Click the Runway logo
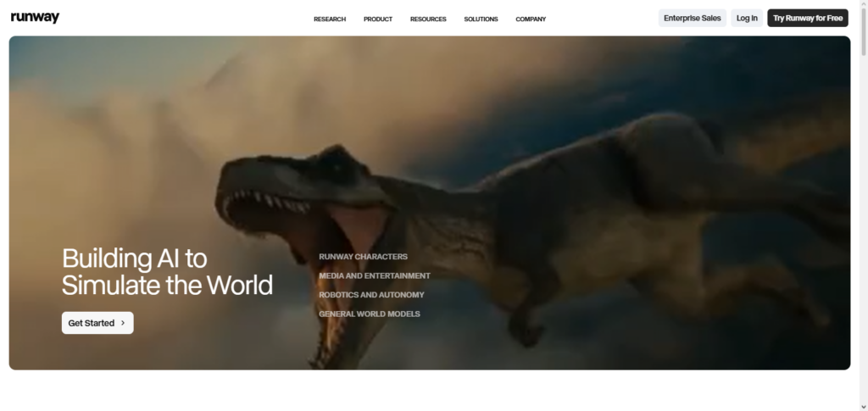 click(x=35, y=18)
